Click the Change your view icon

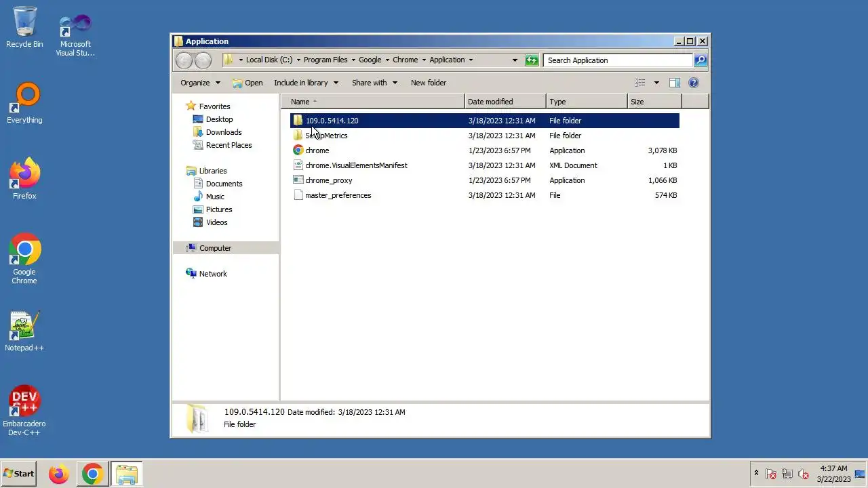point(639,83)
